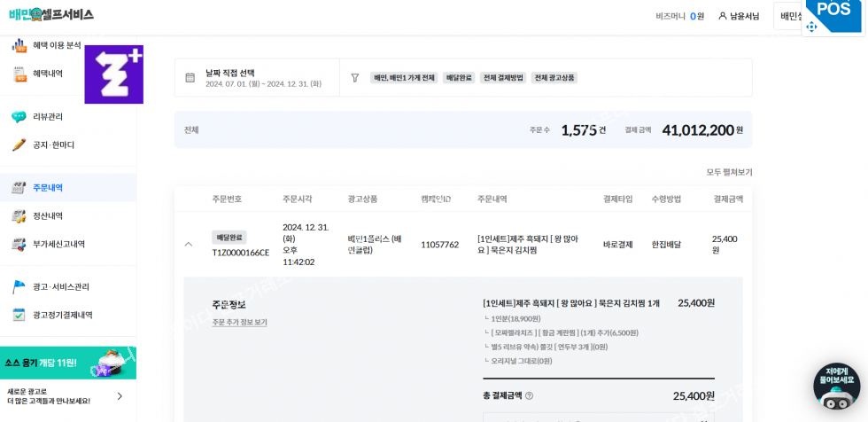Open the purple Z+ floating icon

(x=113, y=74)
